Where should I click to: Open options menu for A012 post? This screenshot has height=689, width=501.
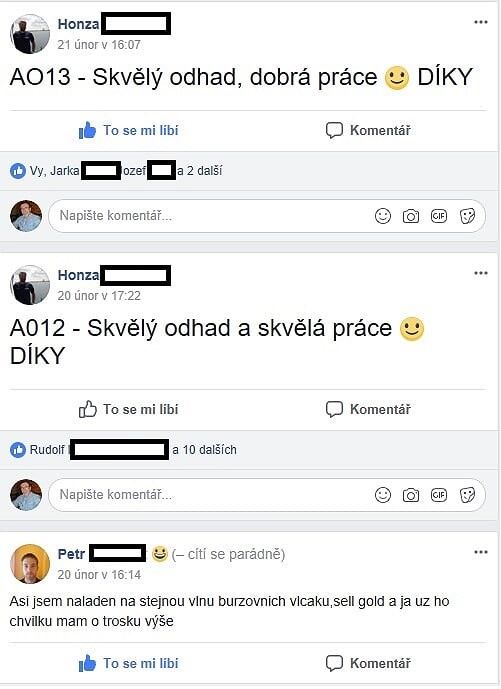coord(481,273)
